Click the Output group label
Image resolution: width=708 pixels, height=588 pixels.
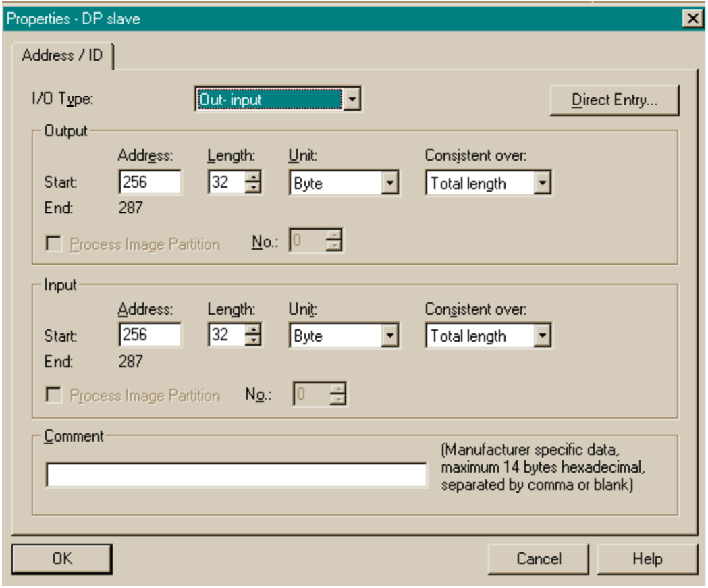[65, 131]
